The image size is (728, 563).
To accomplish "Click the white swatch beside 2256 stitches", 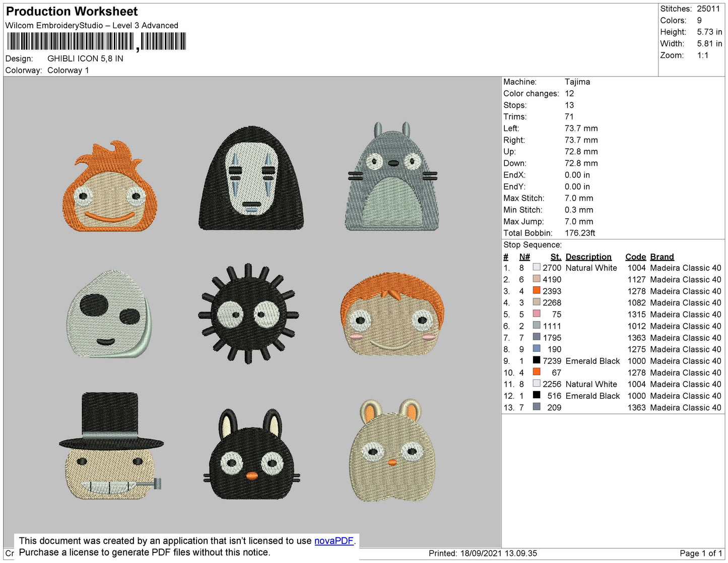I will coord(537,384).
